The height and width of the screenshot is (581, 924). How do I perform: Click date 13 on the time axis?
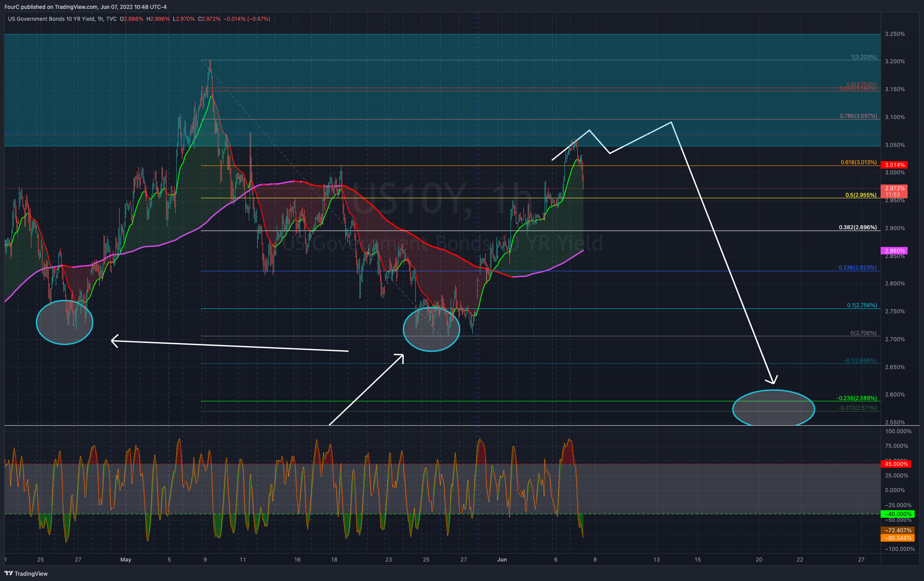(657, 560)
